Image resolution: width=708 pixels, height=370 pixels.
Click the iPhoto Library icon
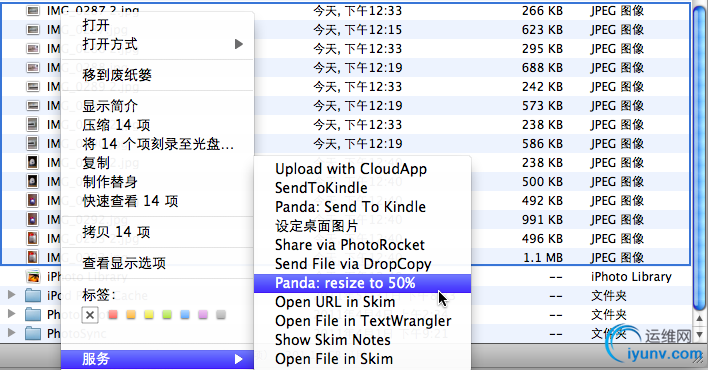click(33, 276)
